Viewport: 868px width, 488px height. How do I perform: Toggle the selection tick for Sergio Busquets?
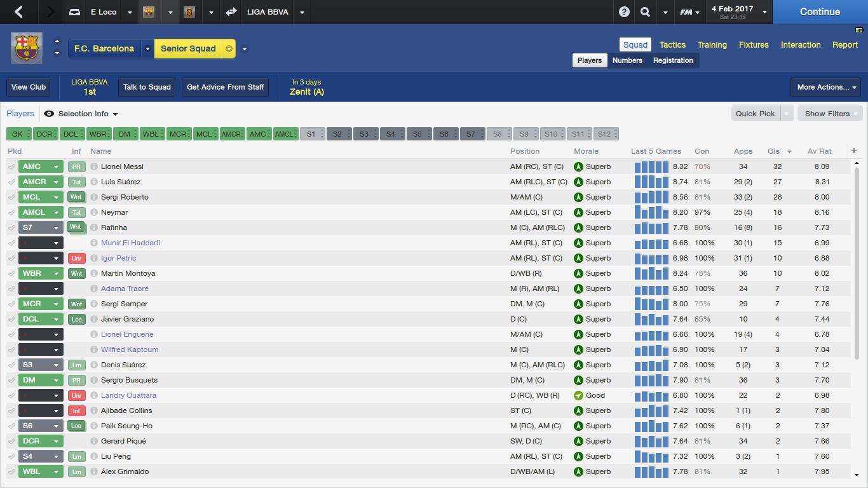(11, 380)
